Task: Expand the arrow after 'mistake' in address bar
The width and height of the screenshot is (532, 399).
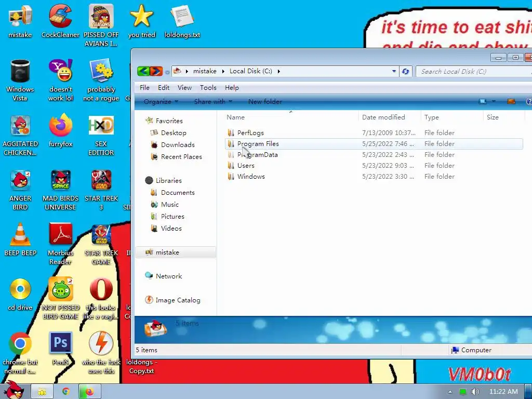Action: [223, 71]
